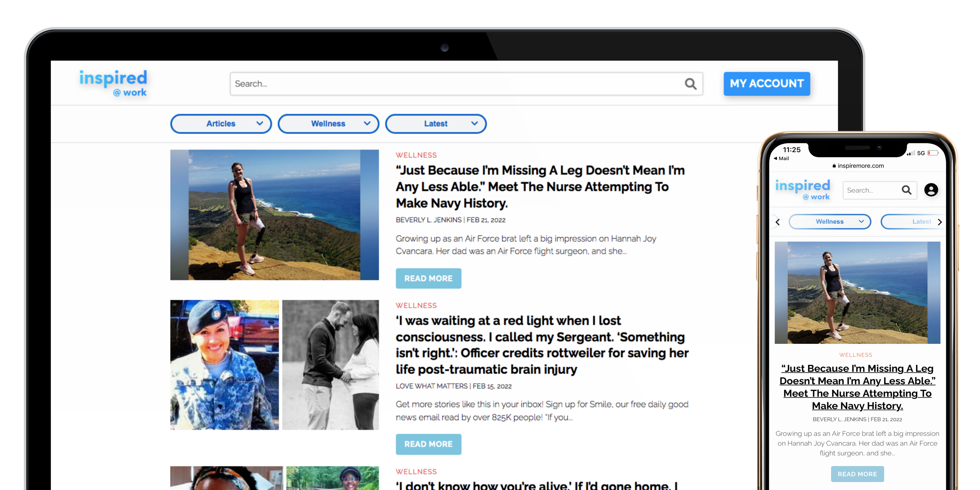Viewport: 980px width, 490px height.
Task: Tap the 11:25 clock on phone status bar
Action: [x=792, y=150]
